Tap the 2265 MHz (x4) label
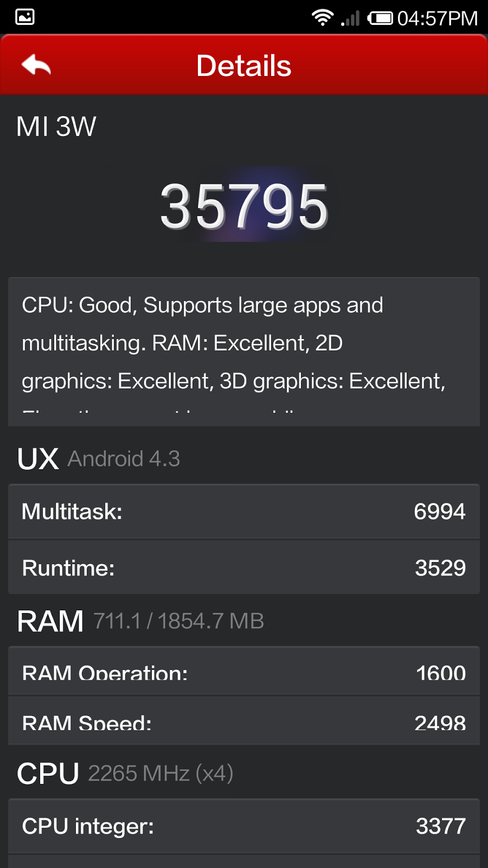Image resolution: width=488 pixels, height=868 pixels. (x=160, y=774)
